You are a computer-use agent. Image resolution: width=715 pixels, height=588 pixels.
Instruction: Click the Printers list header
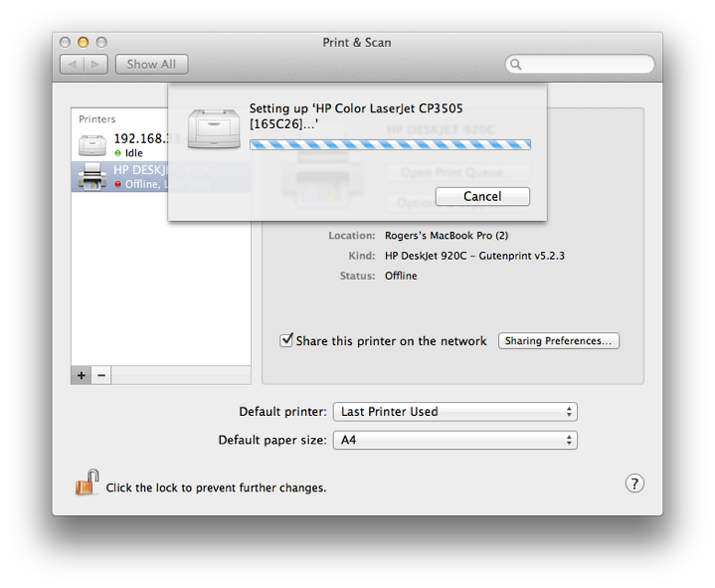pos(97,119)
